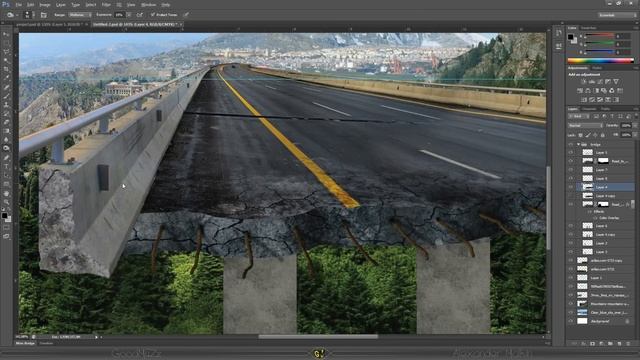Switch to the Channels tab
This screenshot has height=360, width=640.
click(589, 109)
